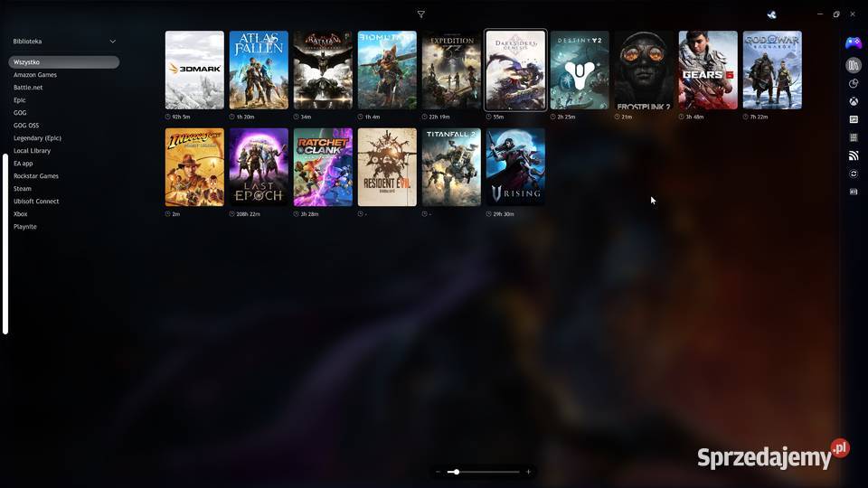The width and height of the screenshot is (868, 488).
Task: Select the Library view icon in sidebar
Action: click(x=853, y=65)
